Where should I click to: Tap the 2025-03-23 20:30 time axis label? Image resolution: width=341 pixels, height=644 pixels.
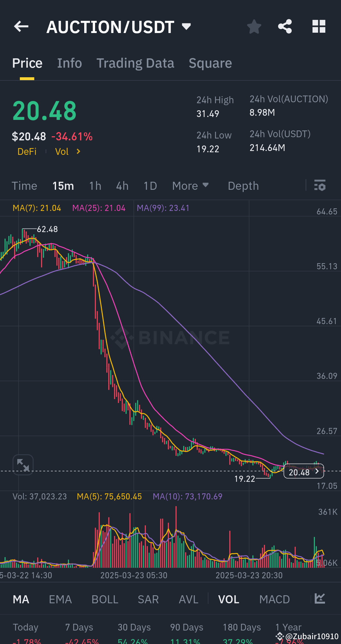[x=249, y=575]
